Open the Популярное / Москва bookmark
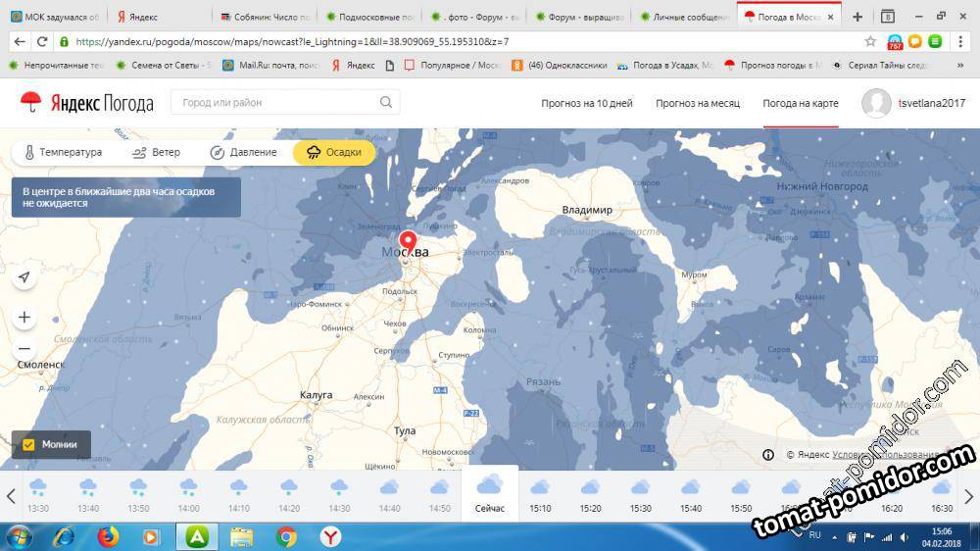 pos(453,65)
